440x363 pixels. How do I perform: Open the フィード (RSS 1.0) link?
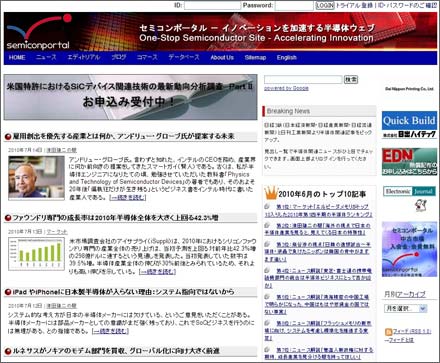pos(412,332)
